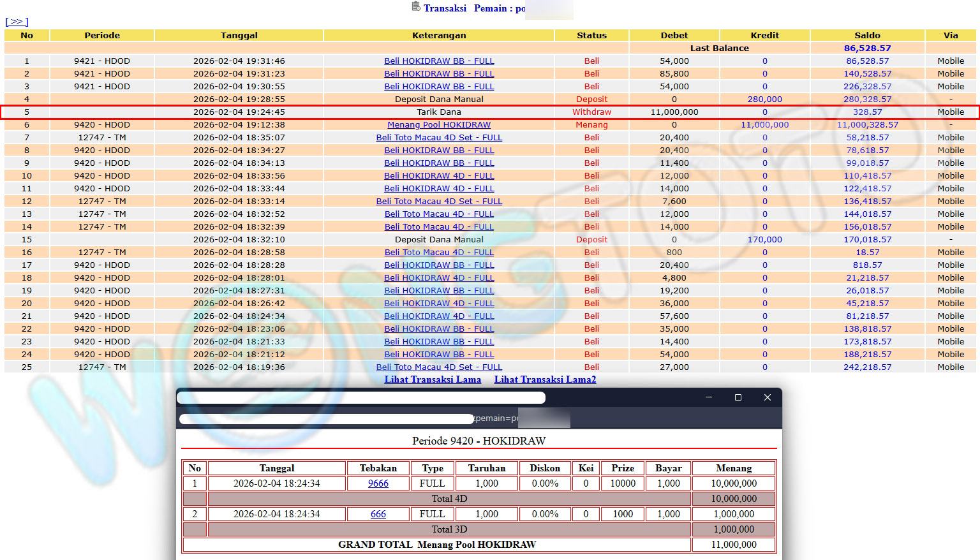This screenshot has height=560, width=980.
Task: Minimize the Periode 9420 popup window
Action: (x=708, y=397)
